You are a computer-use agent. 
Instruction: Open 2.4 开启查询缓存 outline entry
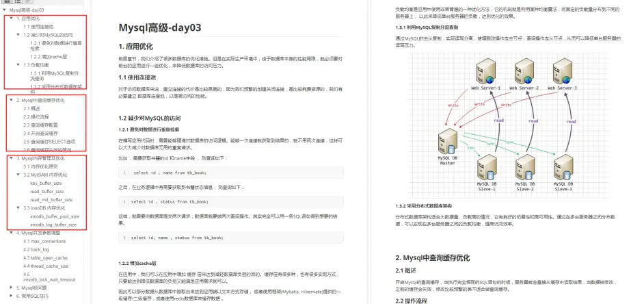(x=40, y=134)
